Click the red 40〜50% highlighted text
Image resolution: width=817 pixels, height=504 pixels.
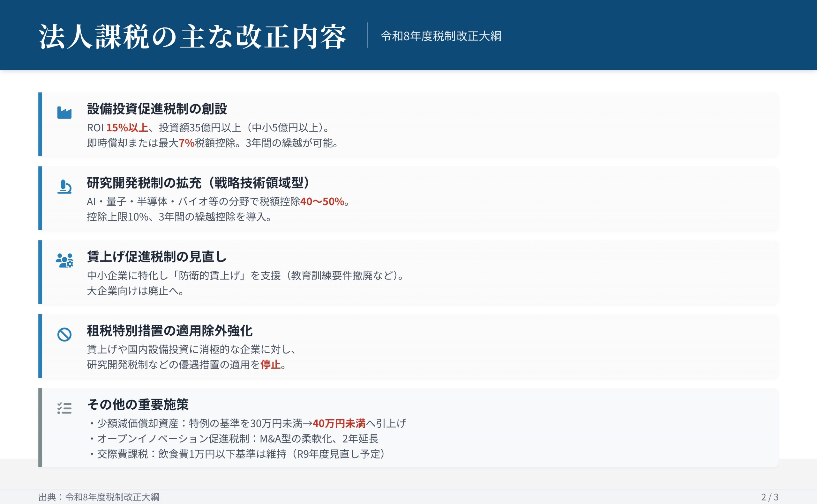pyautogui.click(x=322, y=202)
